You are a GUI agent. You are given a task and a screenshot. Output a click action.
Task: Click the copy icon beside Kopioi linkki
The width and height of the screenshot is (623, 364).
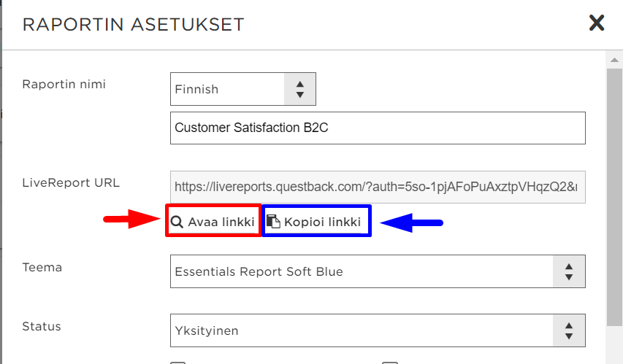pyautogui.click(x=273, y=222)
